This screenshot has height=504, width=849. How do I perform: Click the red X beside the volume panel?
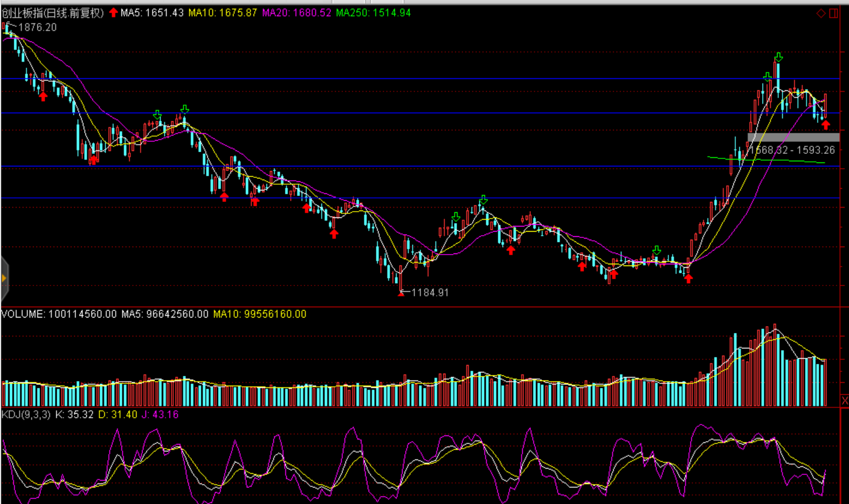[x=844, y=400]
